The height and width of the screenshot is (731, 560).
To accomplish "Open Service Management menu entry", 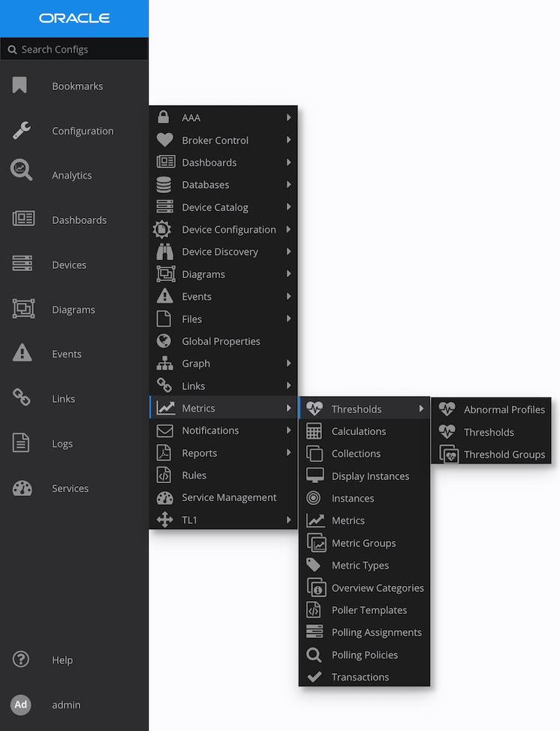I will pos(224,497).
